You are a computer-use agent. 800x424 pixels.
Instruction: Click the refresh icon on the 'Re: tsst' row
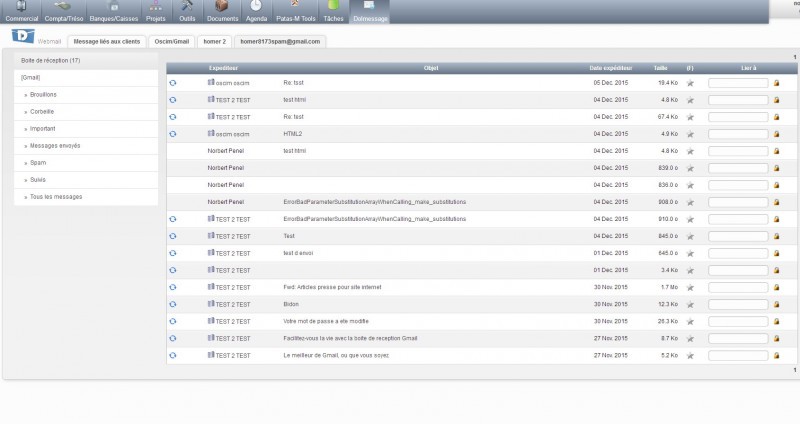click(173, 83)
